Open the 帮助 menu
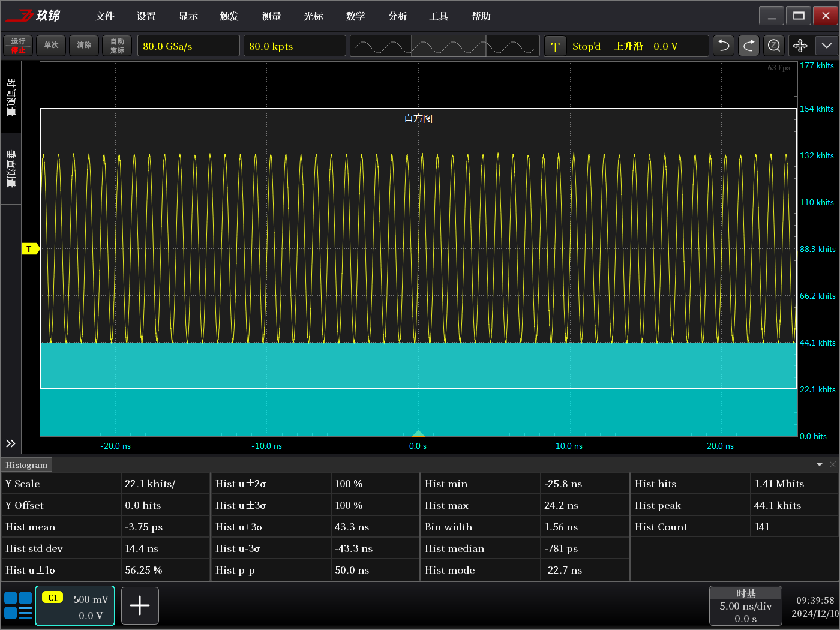 point(481,16)
